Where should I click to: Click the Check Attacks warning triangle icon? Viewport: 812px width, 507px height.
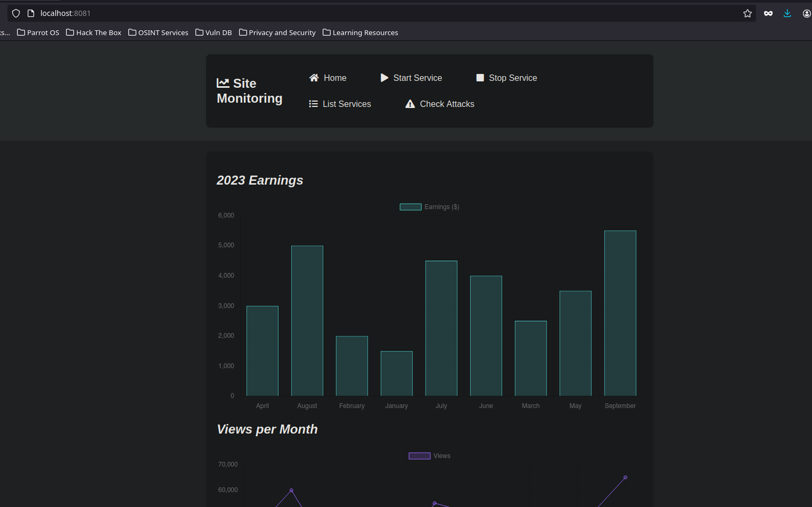click(x=410, y=104)
